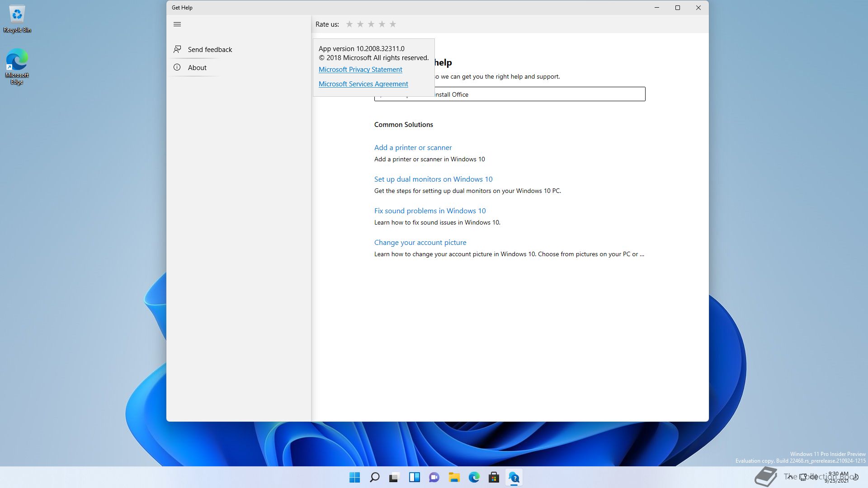
Task: Click the 'Rate us:' label
Action: click(327, 24)
